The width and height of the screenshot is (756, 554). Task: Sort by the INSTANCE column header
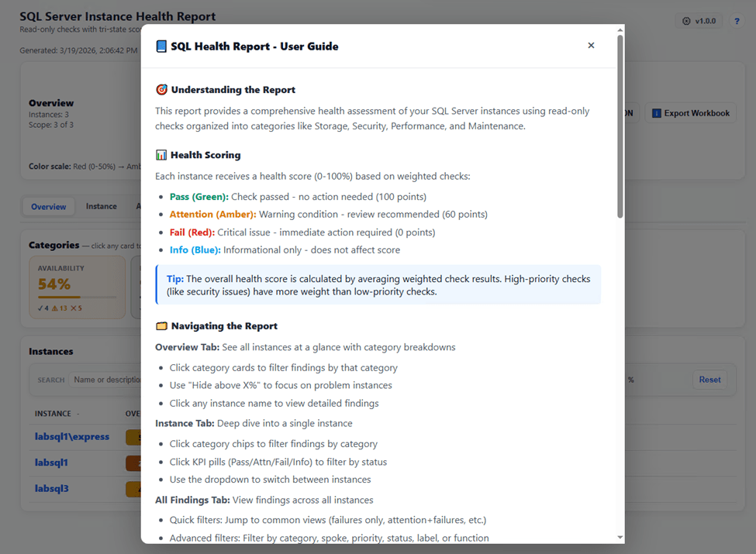(x=53, y=414)
